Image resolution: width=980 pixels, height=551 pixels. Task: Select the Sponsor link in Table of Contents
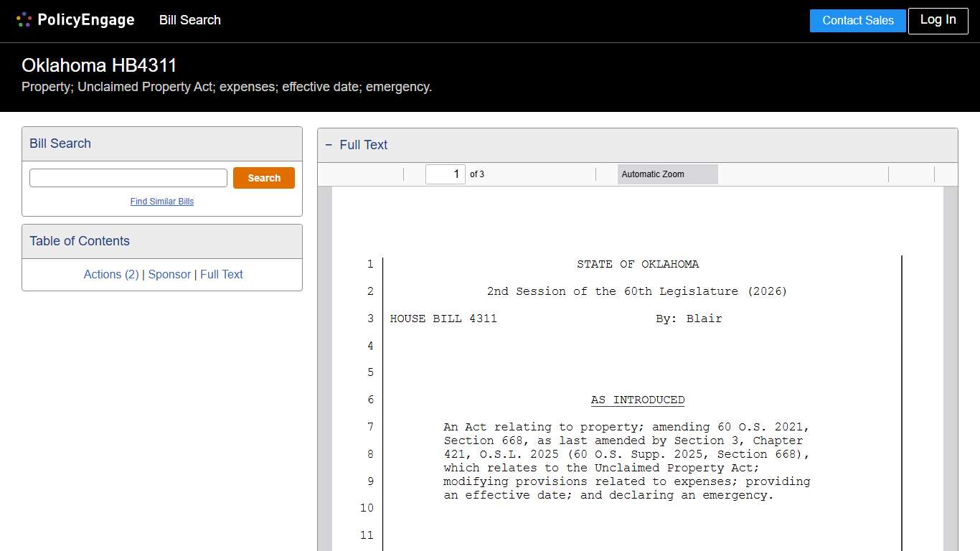(169, 274)
